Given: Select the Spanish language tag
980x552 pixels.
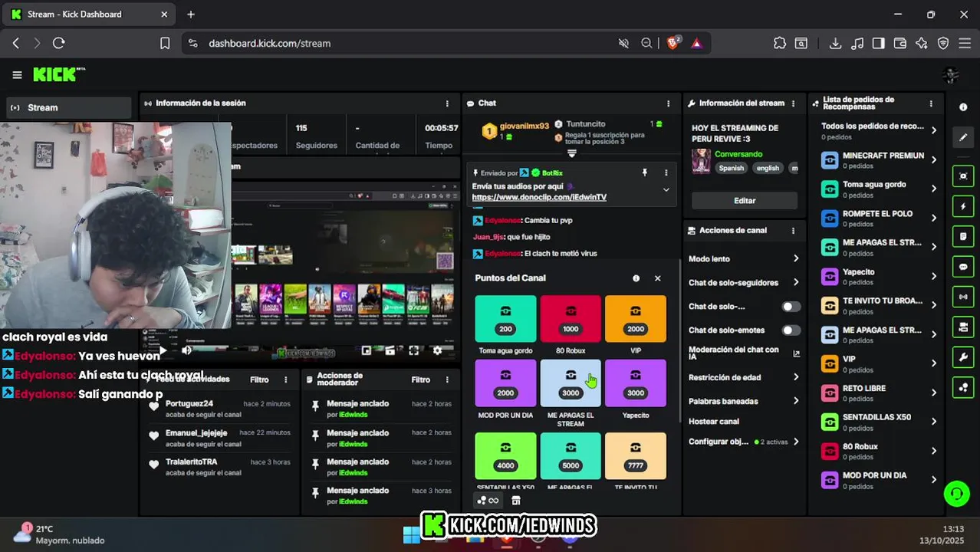Looking at the screenshot, I should 731,168.
